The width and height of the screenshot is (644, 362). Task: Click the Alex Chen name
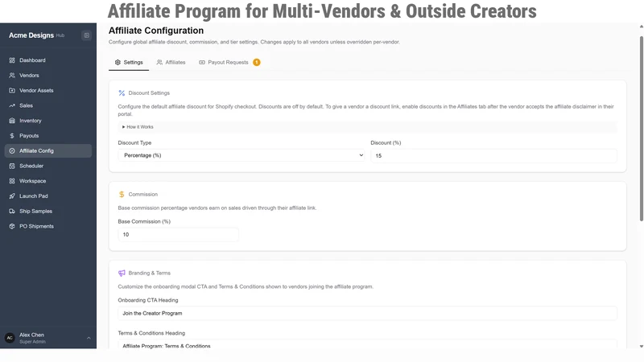(x=31, y=335)
